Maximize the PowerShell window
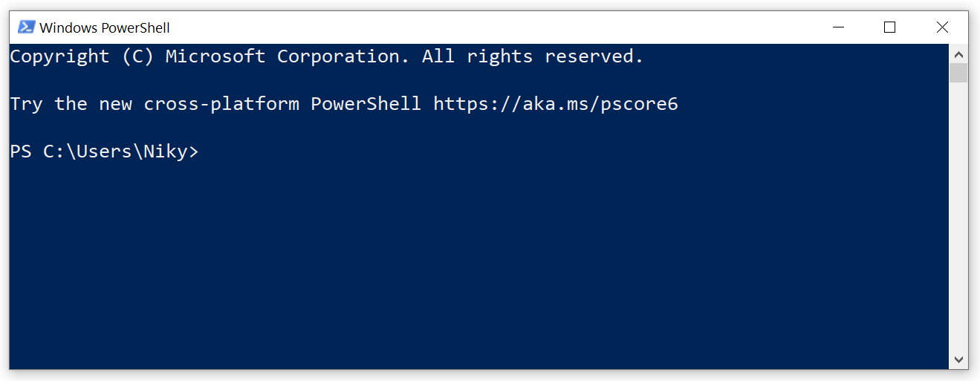980x381 pixels. pos(889,27)
